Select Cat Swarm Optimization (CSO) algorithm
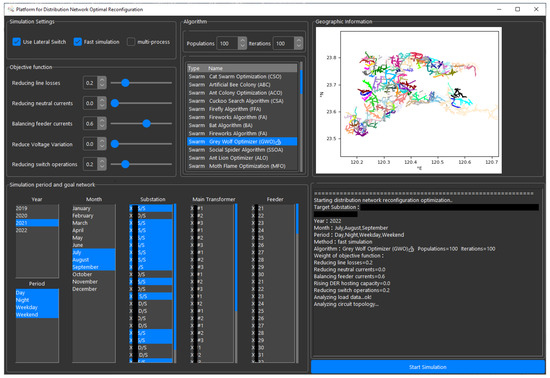Image resolution: width=550 pixels, height=378 pixels. tap(242, 76)
